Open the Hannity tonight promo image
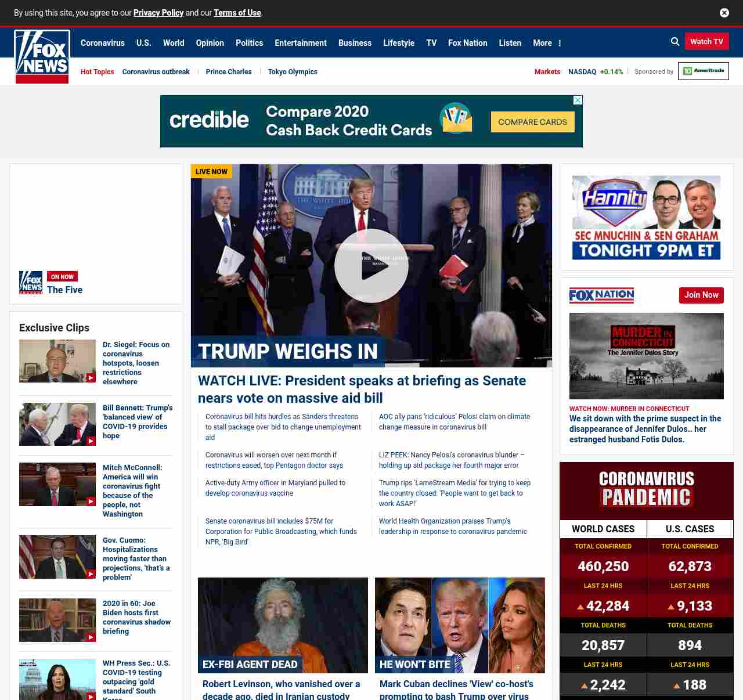This screenshot has height=700, width=743. [x=646, y=218]
